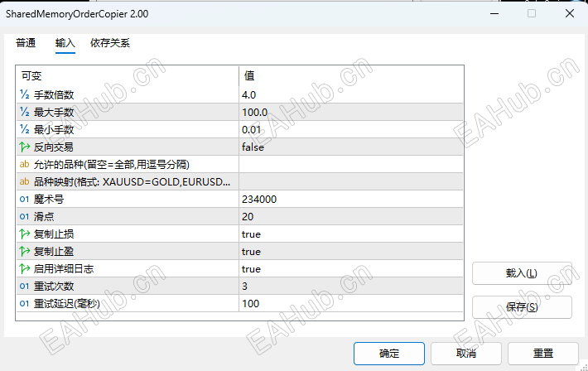Image resolution: width=588 pixels, height=371 pixels.
Task: Select the 品种映射(格式: XAUUSD=GOLD,EURUSD... label
Action: (x=132, y=182)
